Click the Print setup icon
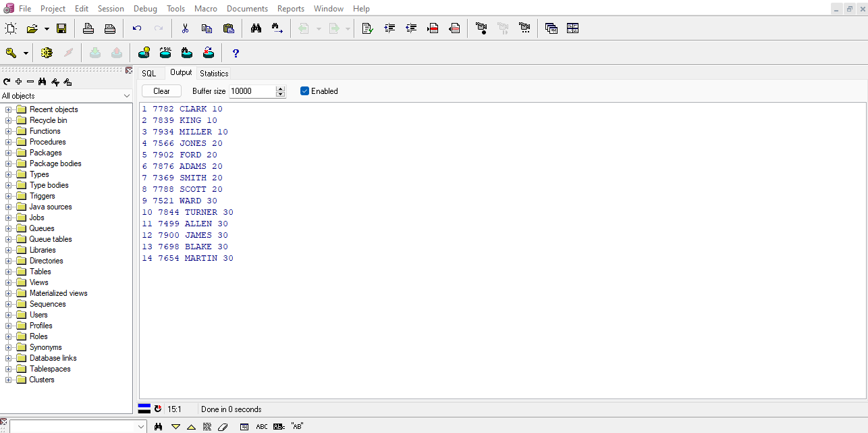 point(110,28)
